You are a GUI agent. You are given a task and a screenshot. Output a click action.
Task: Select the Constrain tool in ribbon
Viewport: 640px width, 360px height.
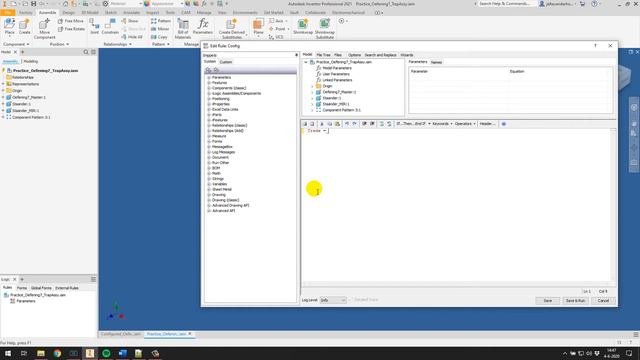pos(110,27)
